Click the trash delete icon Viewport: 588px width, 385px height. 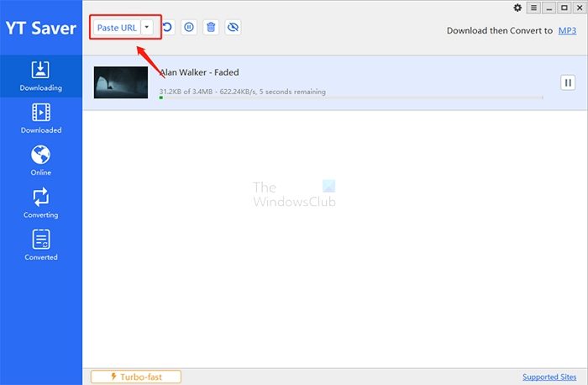(211, 27)
